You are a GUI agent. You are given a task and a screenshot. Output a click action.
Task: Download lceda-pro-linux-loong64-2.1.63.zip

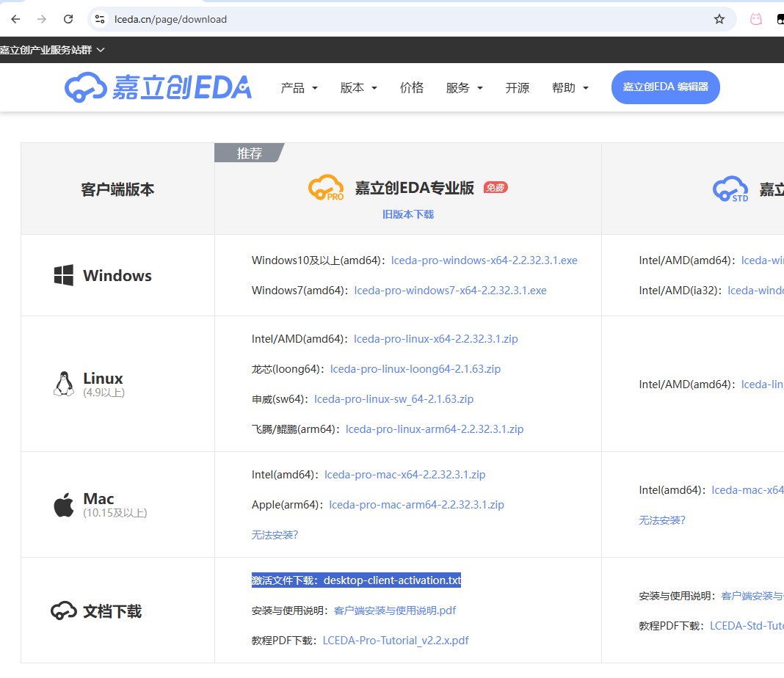point(415,369)
